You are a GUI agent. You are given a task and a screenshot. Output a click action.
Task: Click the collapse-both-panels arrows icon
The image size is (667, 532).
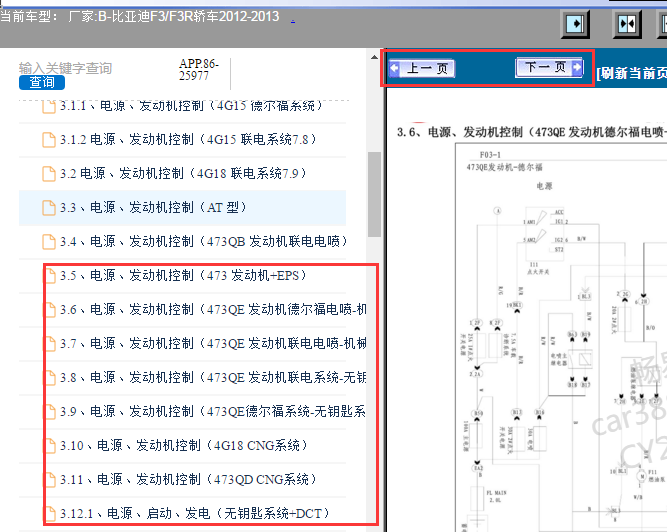[627, 24]
